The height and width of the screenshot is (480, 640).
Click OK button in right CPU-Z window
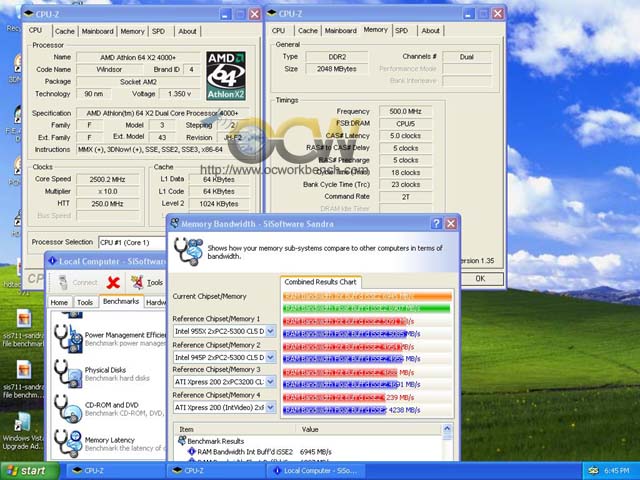pos(480,278)
